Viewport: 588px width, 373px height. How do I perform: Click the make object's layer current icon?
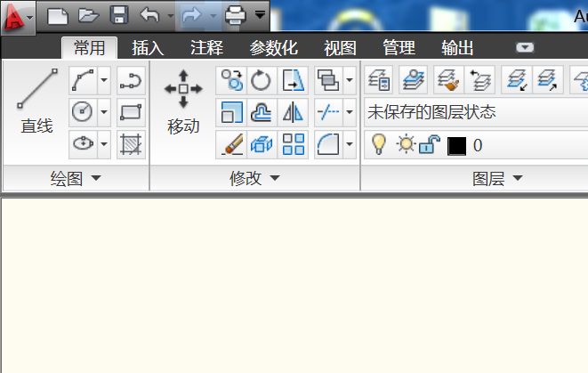pyautogui.click(x=414, y=80)
